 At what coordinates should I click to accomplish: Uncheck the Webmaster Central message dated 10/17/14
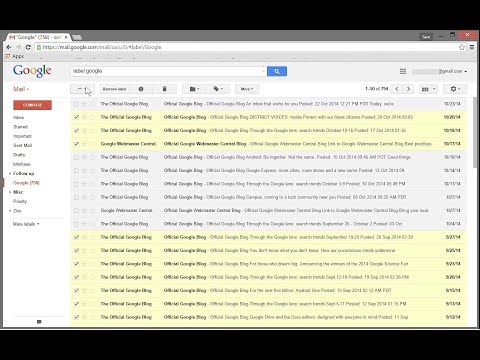tap(76, 144)
